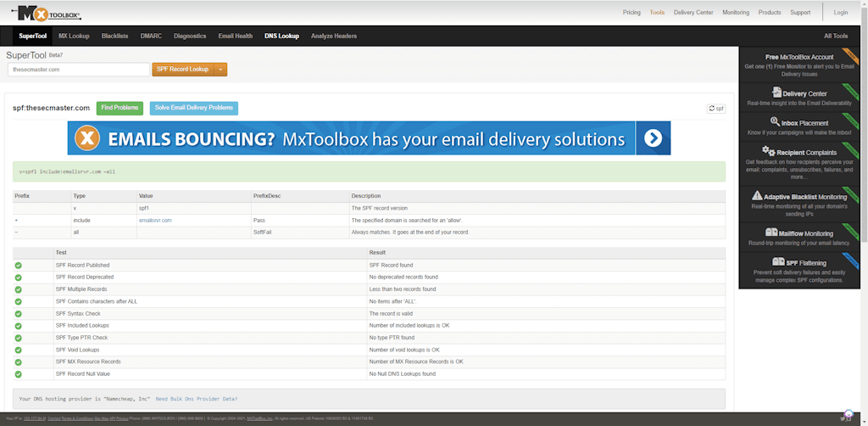Open the Contact footer link

(53, 418)
